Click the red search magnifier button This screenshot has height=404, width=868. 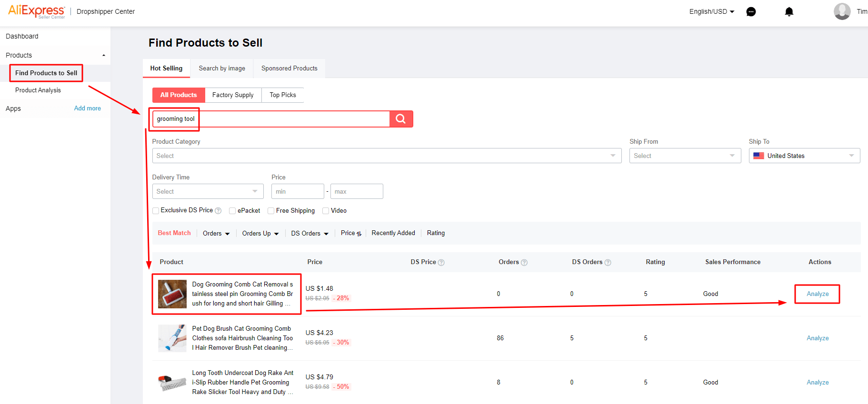pyautogui.click(x=401, y=119)
